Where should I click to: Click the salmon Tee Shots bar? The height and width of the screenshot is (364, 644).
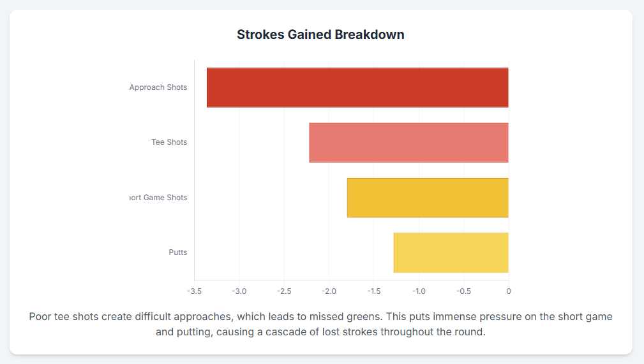coord(408,143)
